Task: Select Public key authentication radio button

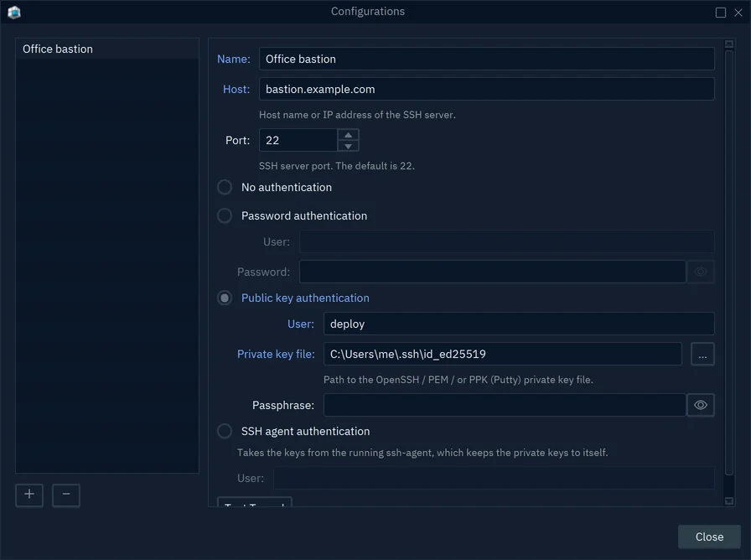Action: click(225, 298)
